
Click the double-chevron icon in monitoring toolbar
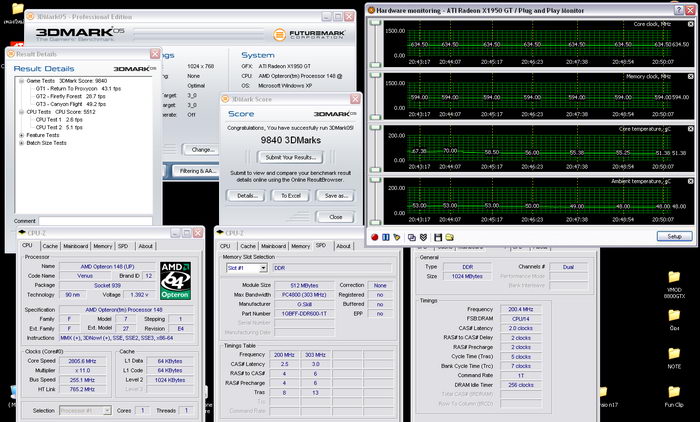[x=423, y=237]
